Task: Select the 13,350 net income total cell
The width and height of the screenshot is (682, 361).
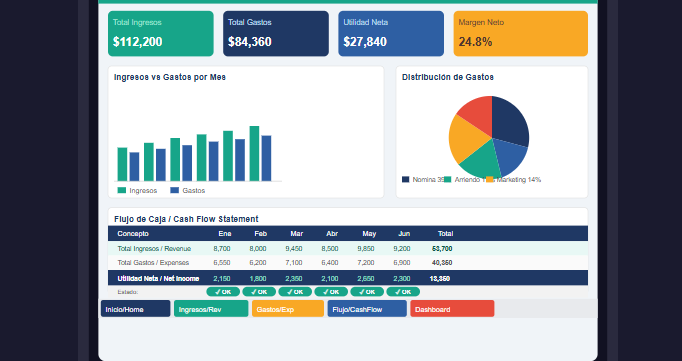Action: (x=440, y=278)
